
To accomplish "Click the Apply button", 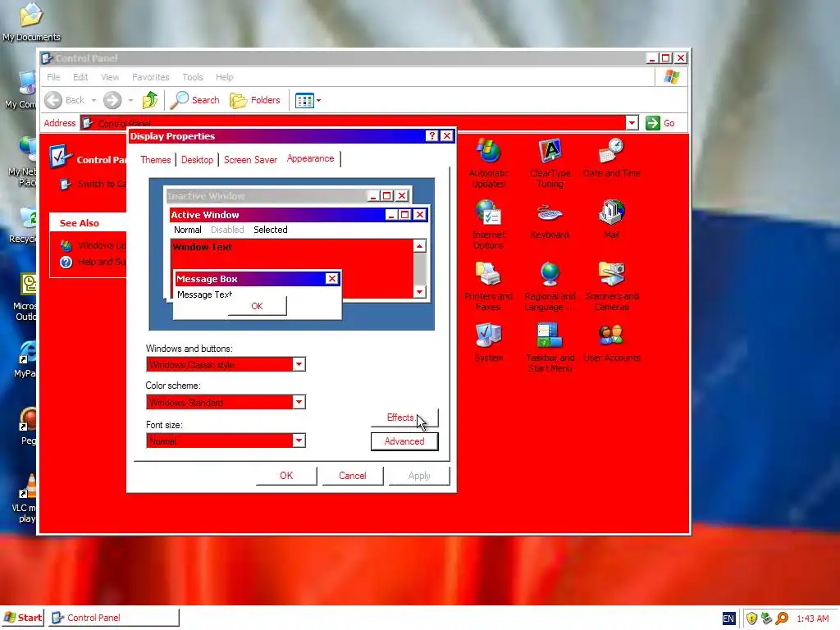I will [419, 476].
